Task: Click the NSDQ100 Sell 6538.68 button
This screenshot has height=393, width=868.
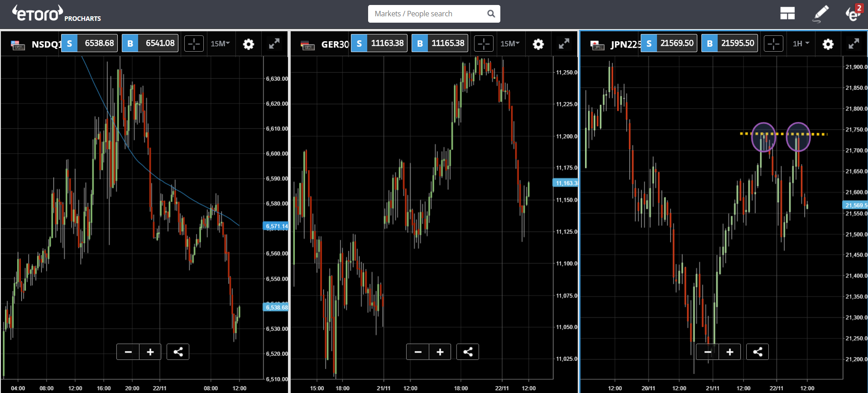Action: 89,43
